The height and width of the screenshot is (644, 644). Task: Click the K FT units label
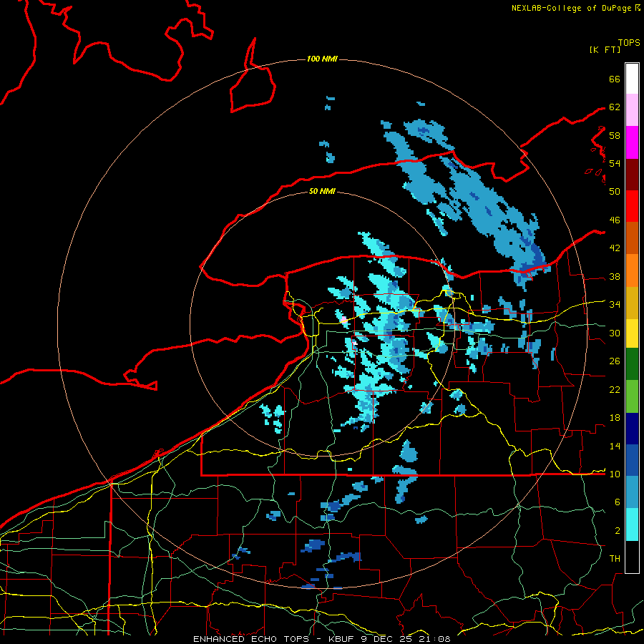pyautogui.click(x=605, y=50)
